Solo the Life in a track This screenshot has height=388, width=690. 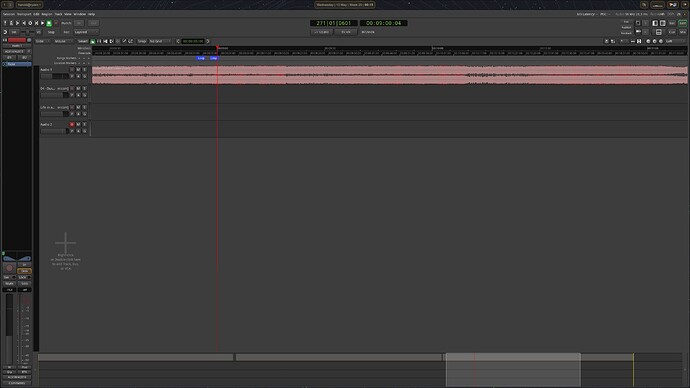coord(84,107)
